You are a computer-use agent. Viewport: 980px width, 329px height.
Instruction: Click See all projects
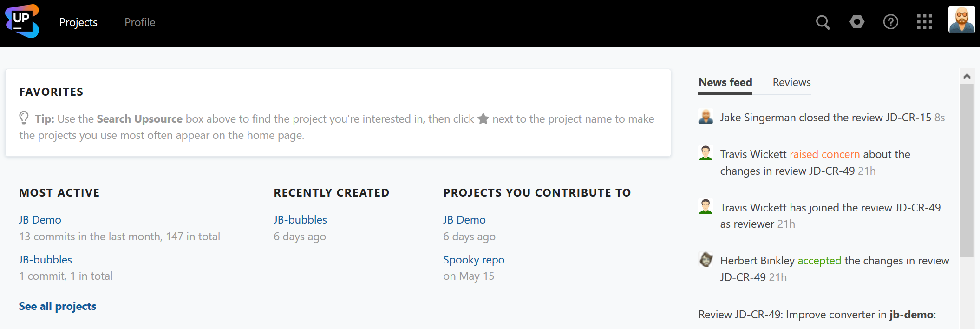click(57, 306)
